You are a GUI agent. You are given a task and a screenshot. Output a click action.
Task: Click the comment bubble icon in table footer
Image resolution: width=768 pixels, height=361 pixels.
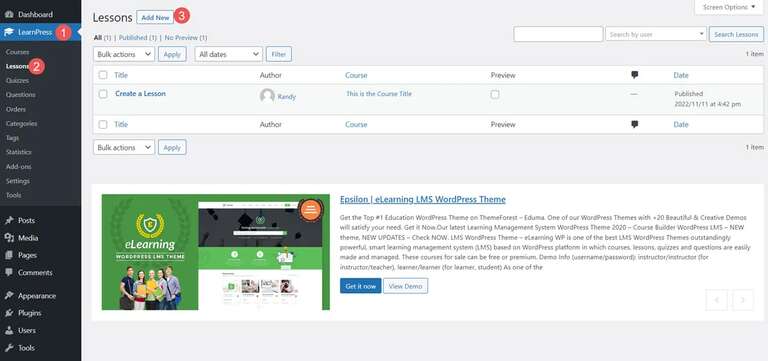coord(634,124)
